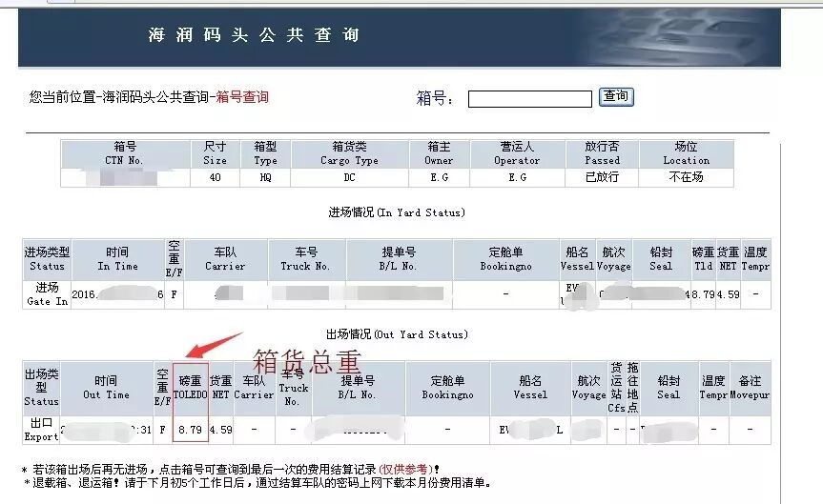Click the 4.59 NET value in Export row

click(220, 430)
